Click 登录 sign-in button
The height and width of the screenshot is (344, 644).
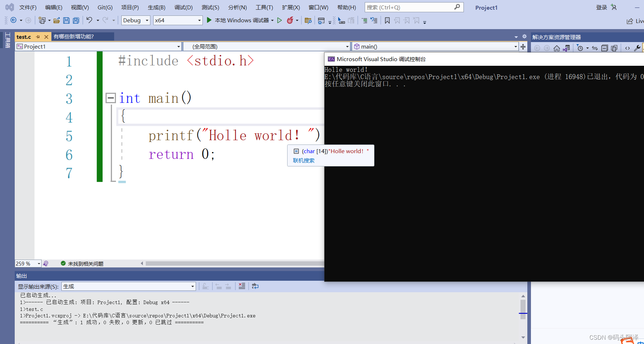point(601,7)
